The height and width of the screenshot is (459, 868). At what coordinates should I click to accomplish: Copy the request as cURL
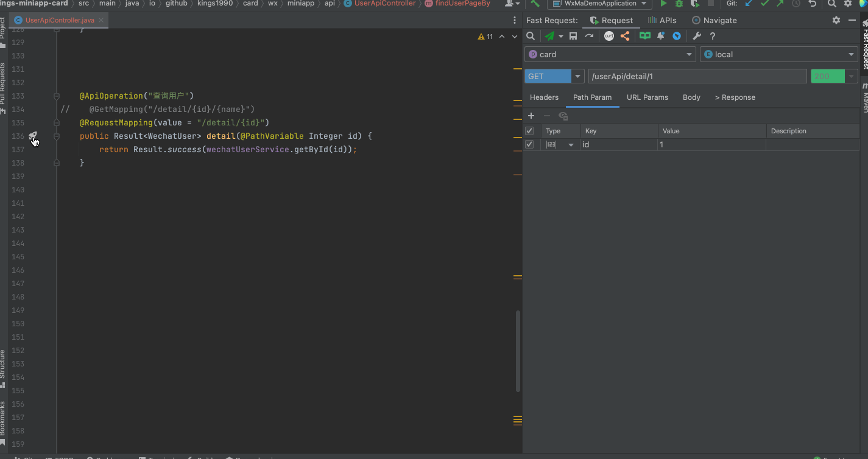coord(609,37)
